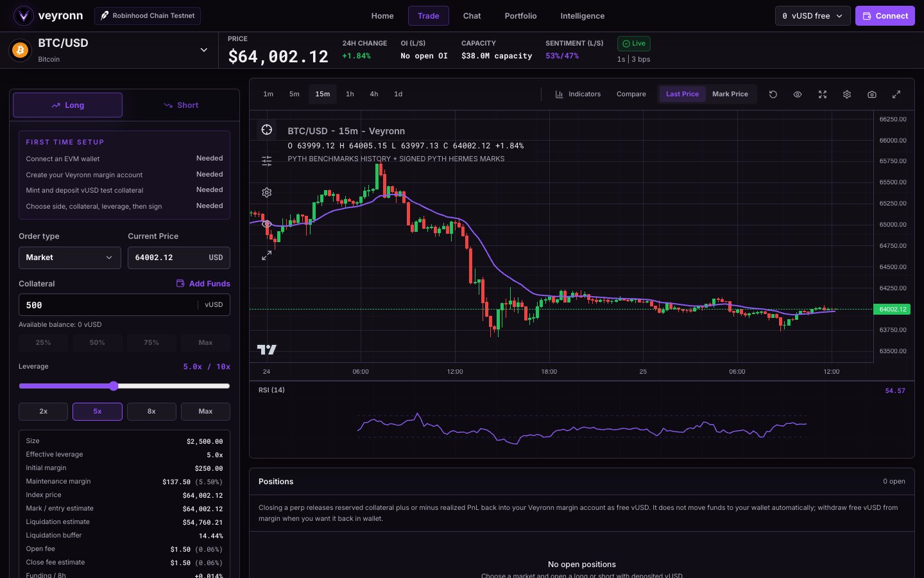Click the RSI (14) indicator label

click(x=271, y=390)
